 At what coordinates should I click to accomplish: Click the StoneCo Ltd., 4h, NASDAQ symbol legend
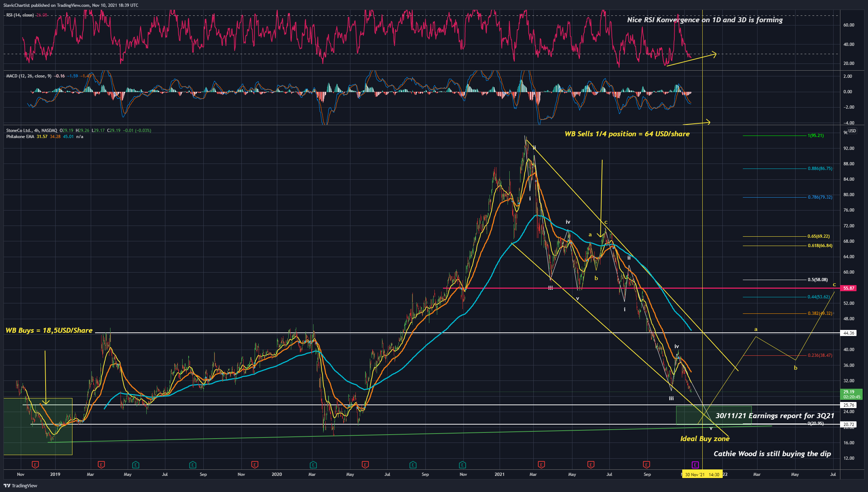click(32, 131)
